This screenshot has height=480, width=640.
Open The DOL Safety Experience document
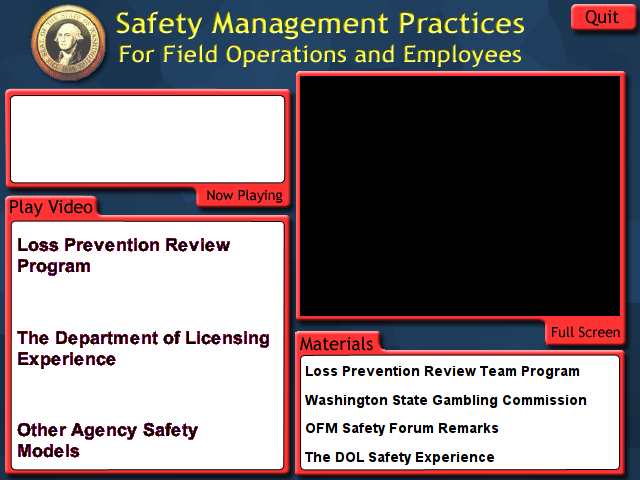400,457
